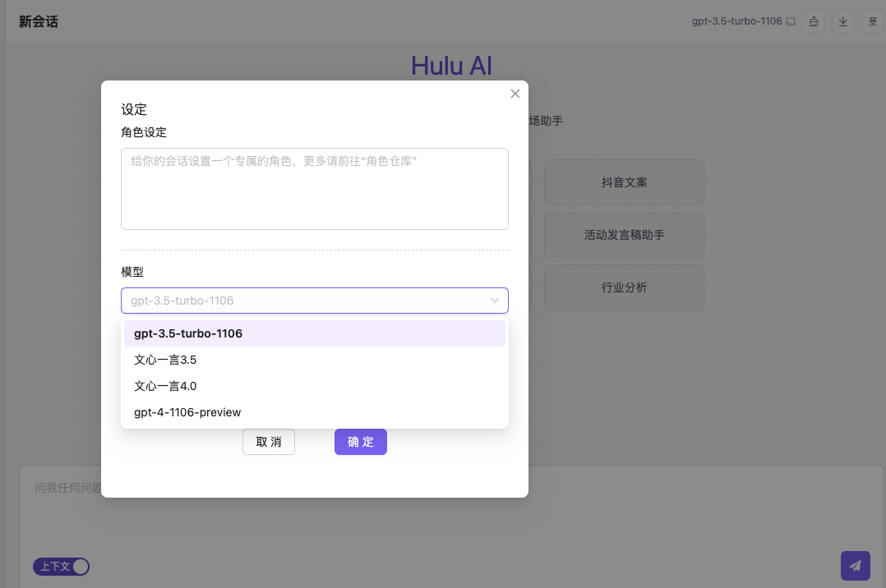Viewport: 886px width, 588px height.
Task: Click the 取消 cancel button
Action: (x=269, y=442)
